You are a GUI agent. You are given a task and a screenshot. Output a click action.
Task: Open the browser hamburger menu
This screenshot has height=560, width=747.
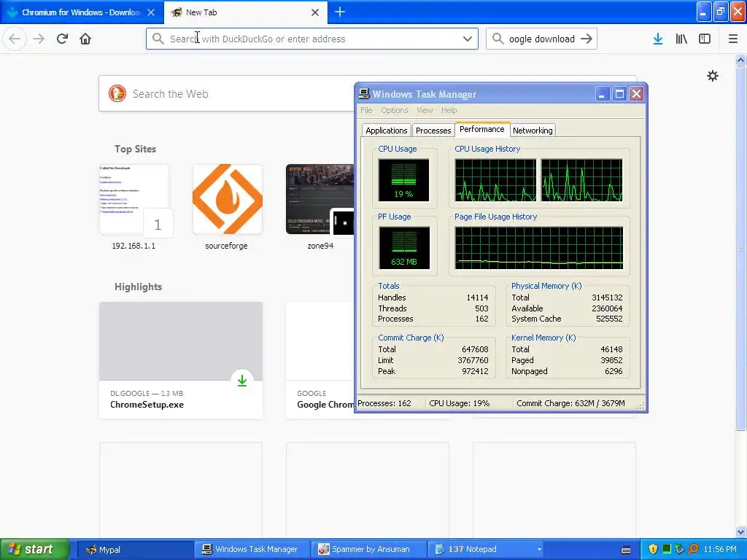tap(733, 39)
